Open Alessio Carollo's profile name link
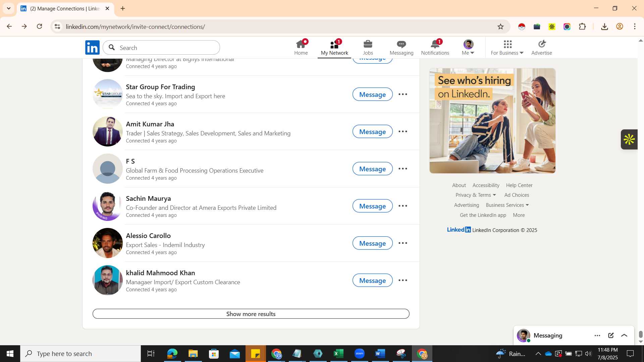Viewport: 644px width, 362px height. coord(148,236)
